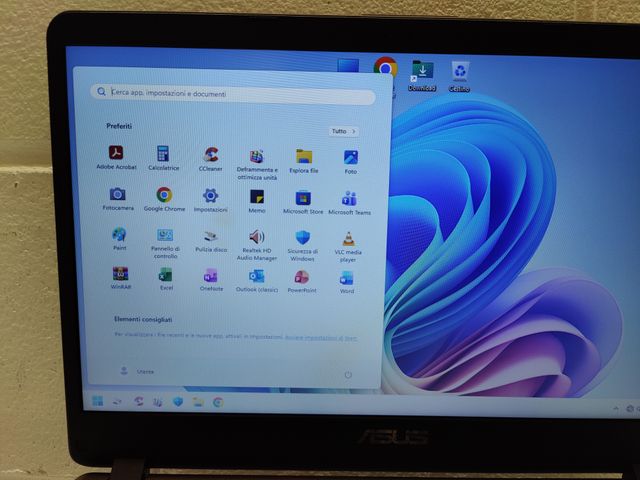Viewport: 640px width, 480px height.
Task: Open Pannello di controllo
Action: (165, 244)
